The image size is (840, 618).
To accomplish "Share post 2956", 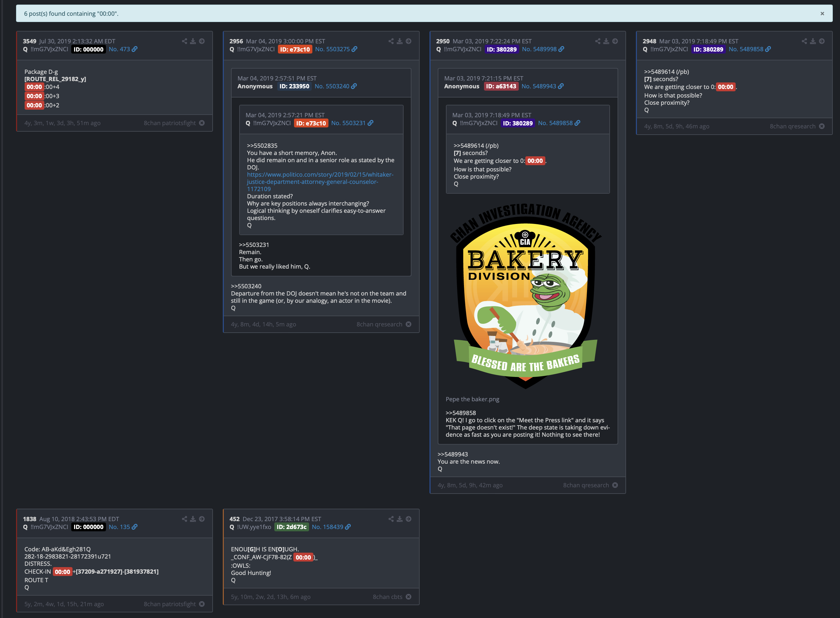I will (391, 41).
